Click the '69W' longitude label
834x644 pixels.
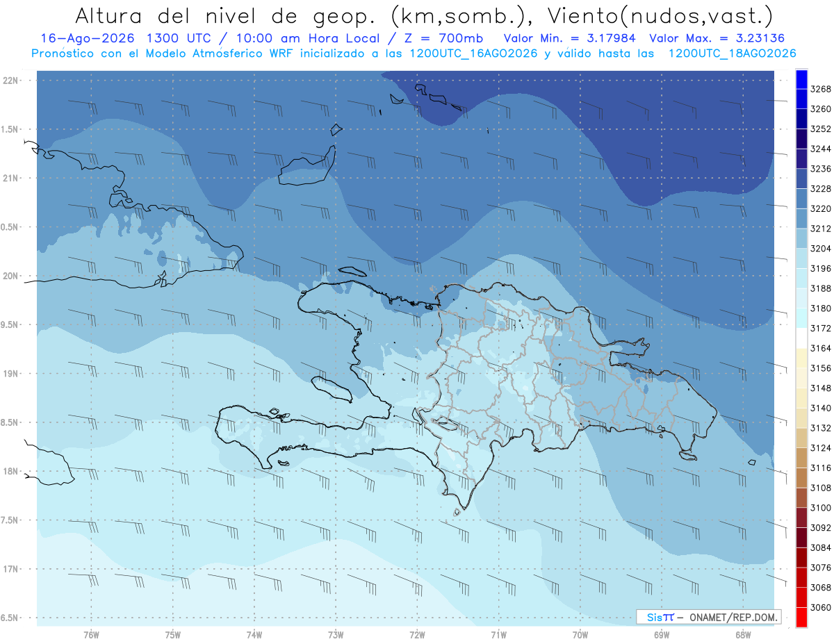pos(662,634)
